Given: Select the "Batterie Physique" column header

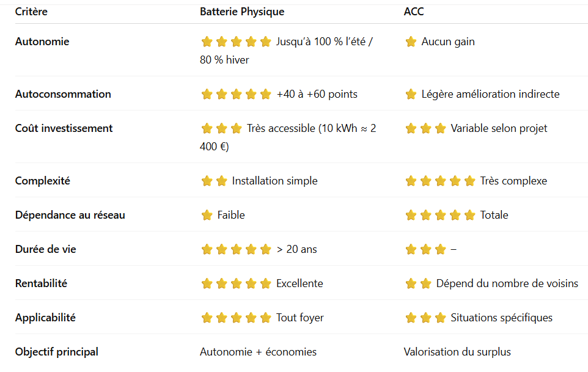Looking at the screenshot, I should [241, 12].
